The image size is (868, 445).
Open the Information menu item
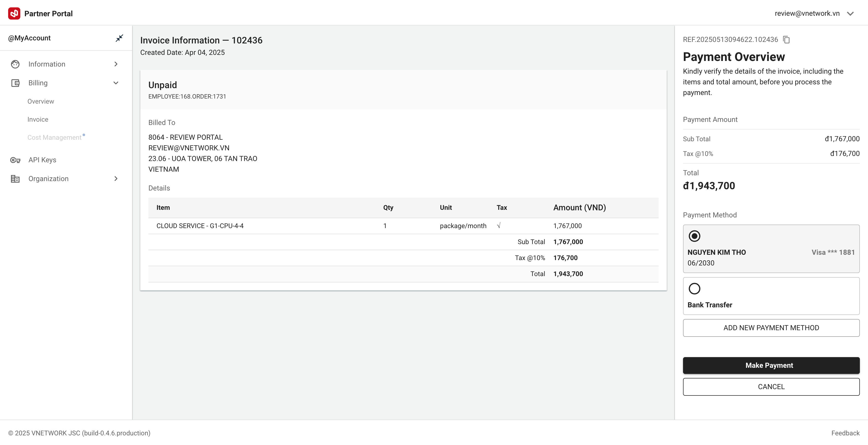[x=47, y=64]
